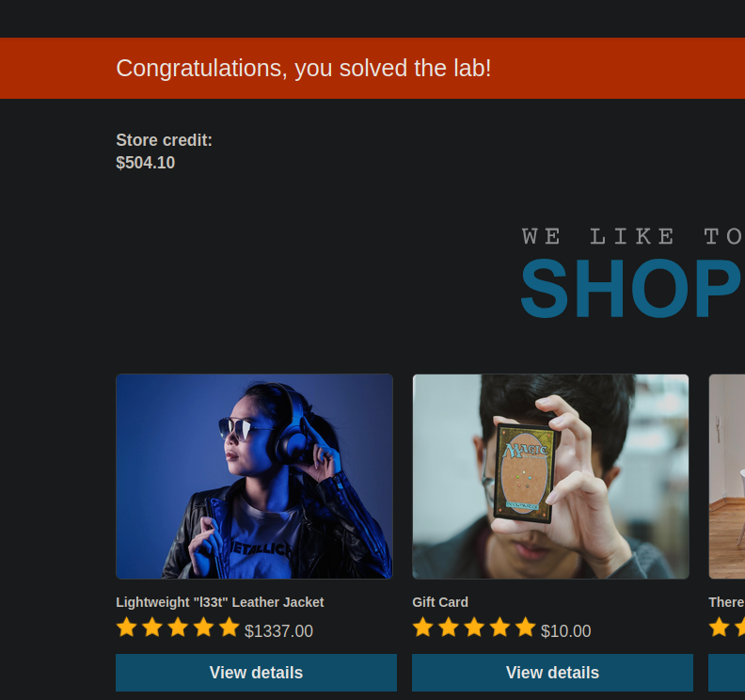Click the Lightweight "l33t" Leather Jacket title
The height and width of the screenshot is (700, 745).
[x=220, y=602]
